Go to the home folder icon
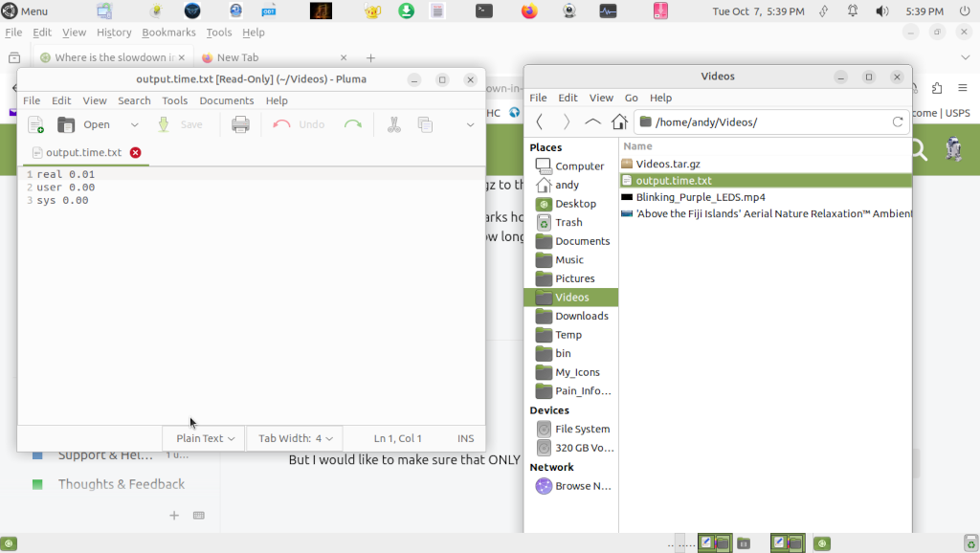The width and height of the screenshot is (980, 553). pos(619,122)
